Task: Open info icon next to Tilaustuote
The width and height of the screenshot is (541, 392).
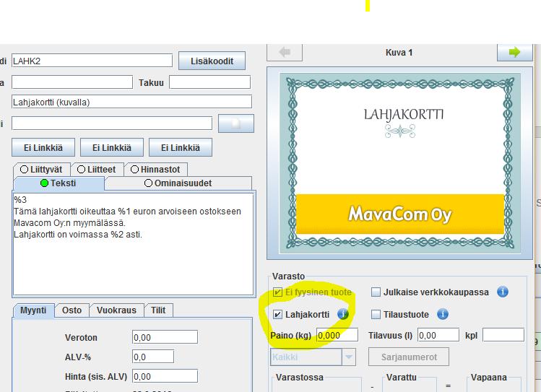Action: [x=443, y=314]
